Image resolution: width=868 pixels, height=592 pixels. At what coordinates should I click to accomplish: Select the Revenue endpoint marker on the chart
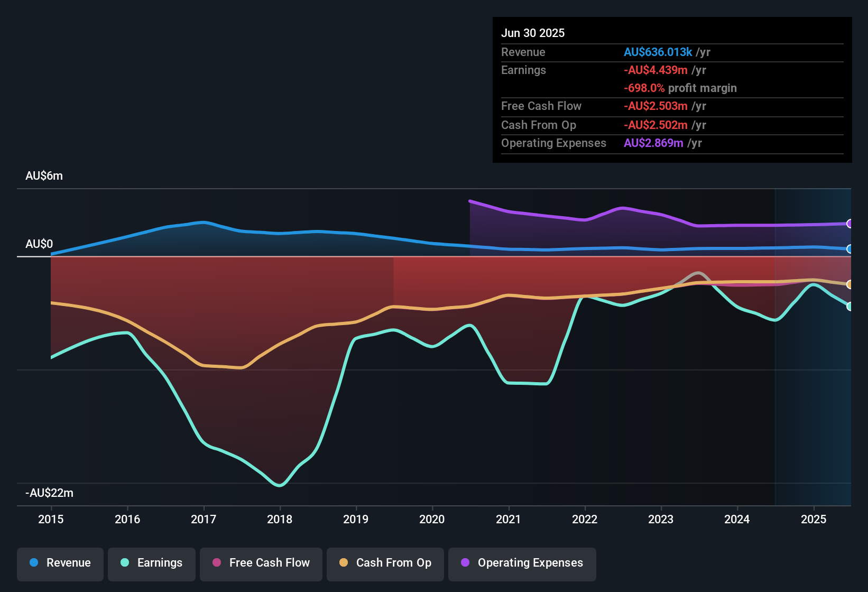[x=850, y=248]
